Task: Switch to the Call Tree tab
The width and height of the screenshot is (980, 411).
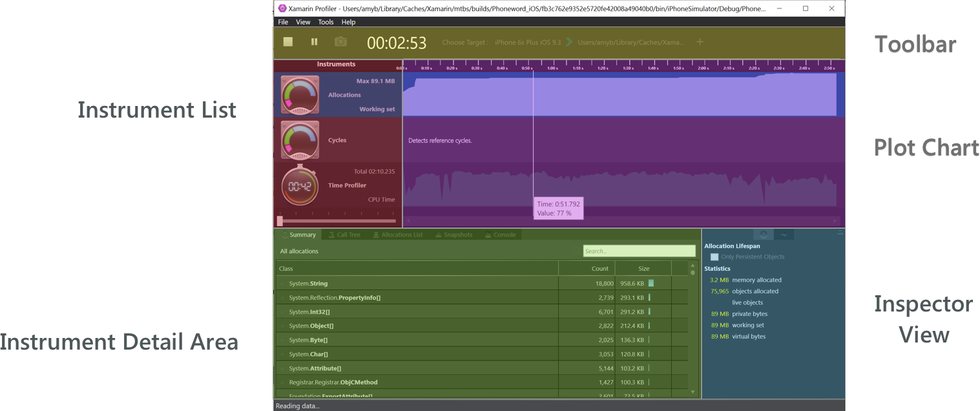Action: pyautogui.click(x=344, y=235)
